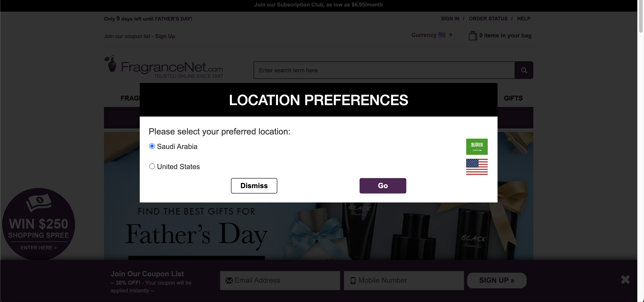Click the purple Go button
644x302 pixels.
pyautogui.click(x=383, y=186)
